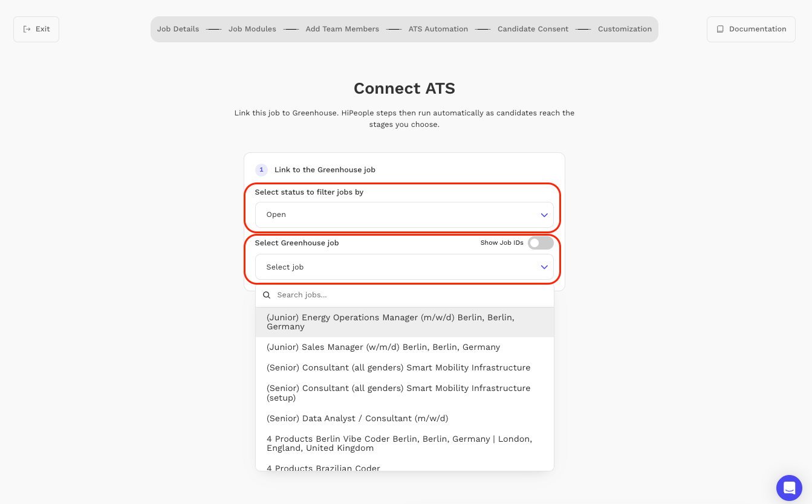Screen dimensions: 812x504
Task: Go to the Candidate Consent step
Action: point(533,29)
